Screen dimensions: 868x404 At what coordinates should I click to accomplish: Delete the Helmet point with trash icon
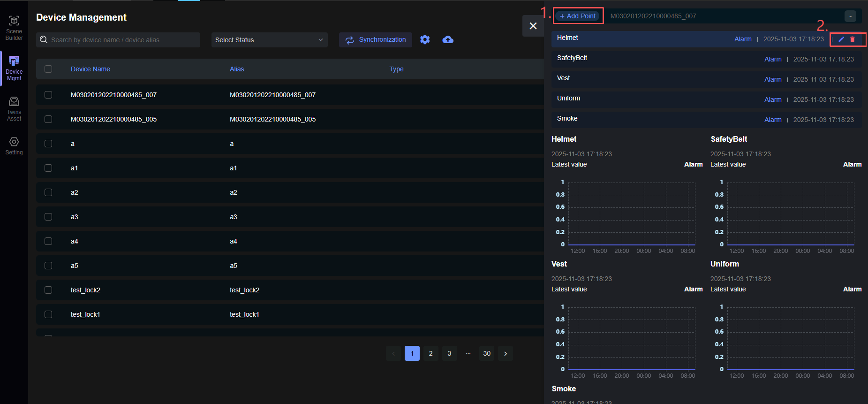[853, 39]
